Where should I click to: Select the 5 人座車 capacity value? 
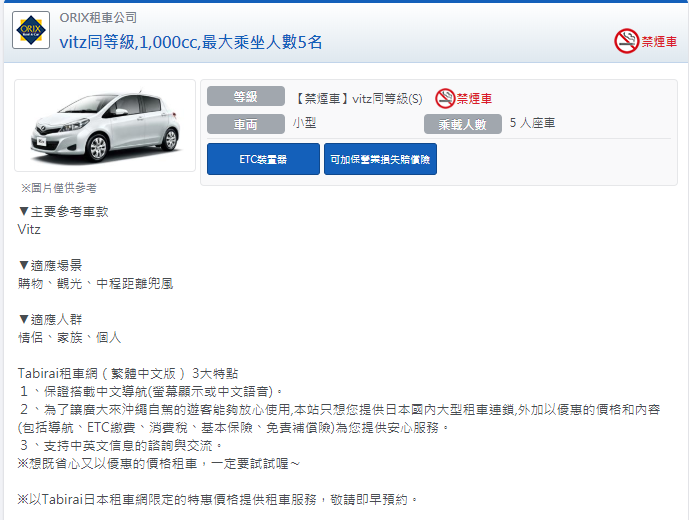(532, 123)
